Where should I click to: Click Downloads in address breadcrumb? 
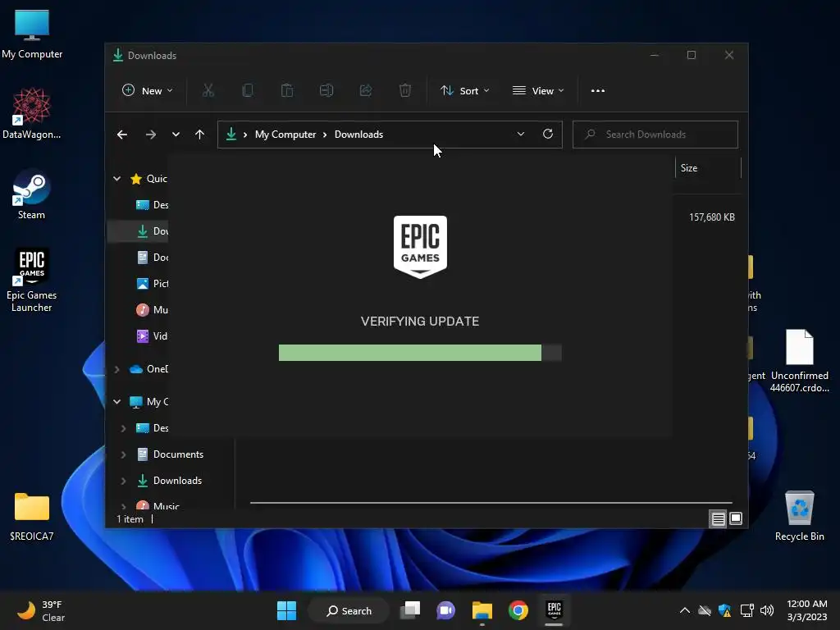pyautogui.click(x=358, y=135)
